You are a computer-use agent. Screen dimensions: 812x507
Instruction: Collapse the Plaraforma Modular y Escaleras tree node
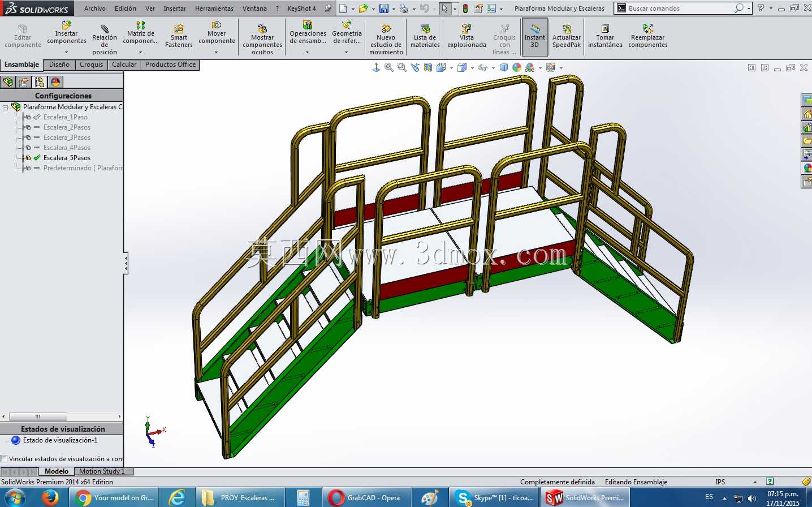pyautogui.click(x=6, y=107)
